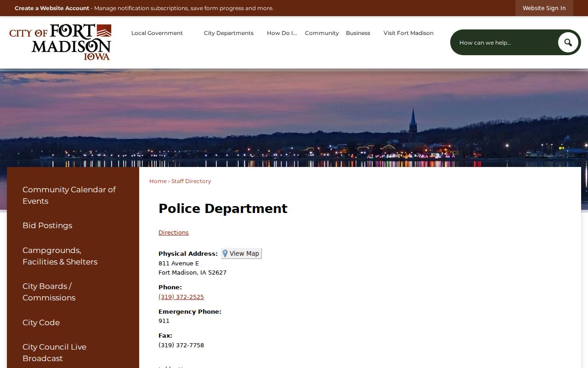Click the Fax label
This screenshot has height=368, width=588.
click(165, 336)
